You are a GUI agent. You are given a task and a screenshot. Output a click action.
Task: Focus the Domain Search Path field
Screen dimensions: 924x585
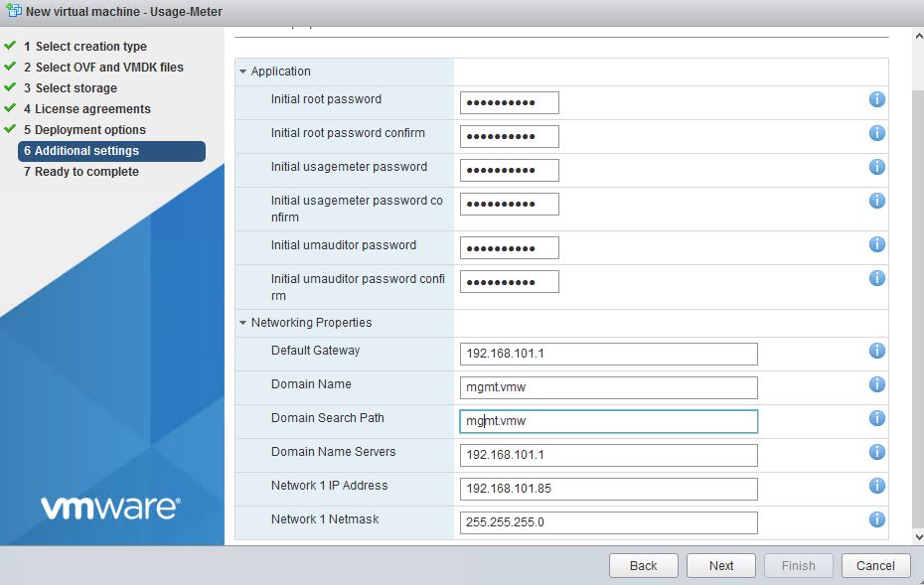609,421
